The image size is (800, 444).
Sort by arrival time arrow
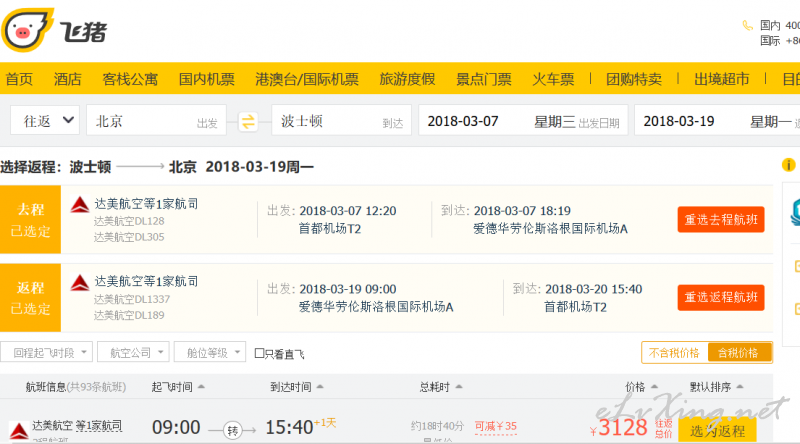click(x=320, y=387)
